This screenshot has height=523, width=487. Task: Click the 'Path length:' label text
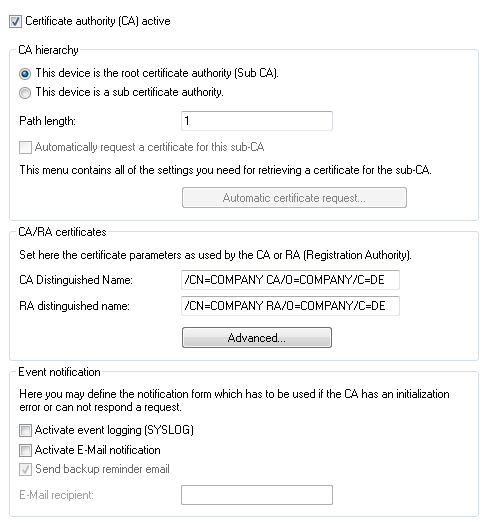pyautogui.click(x=47, y=121)
